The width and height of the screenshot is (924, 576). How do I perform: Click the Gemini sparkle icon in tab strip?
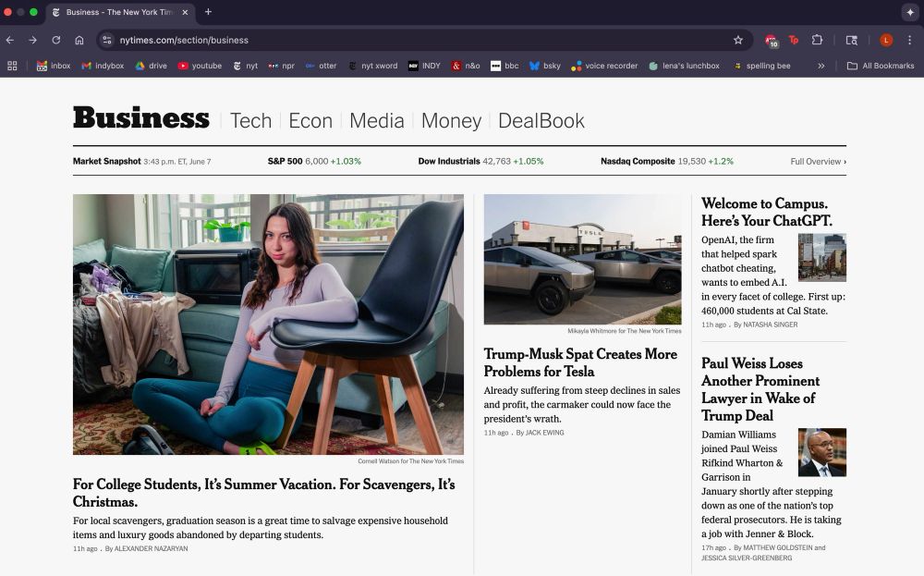[x=910, y=12]
